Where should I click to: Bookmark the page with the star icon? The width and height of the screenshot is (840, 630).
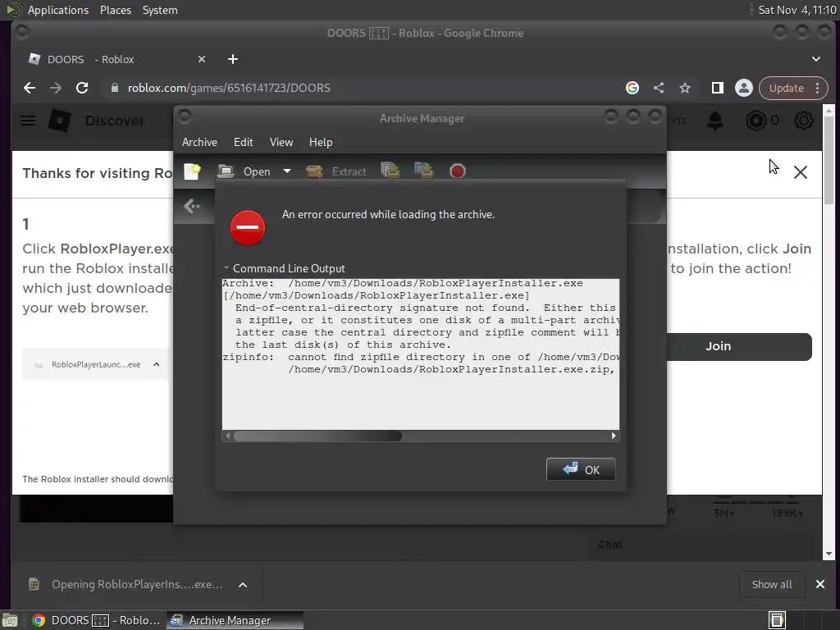(685, 88)
